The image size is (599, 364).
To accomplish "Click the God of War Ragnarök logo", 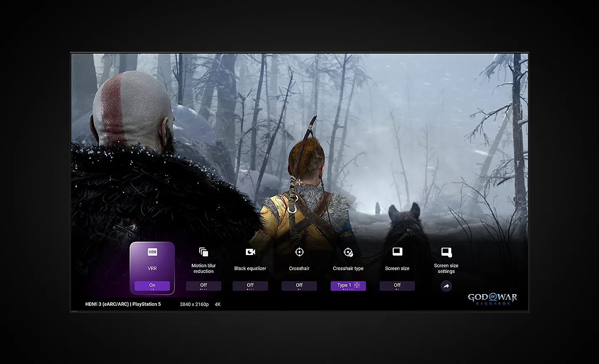I will pos(493,299).
